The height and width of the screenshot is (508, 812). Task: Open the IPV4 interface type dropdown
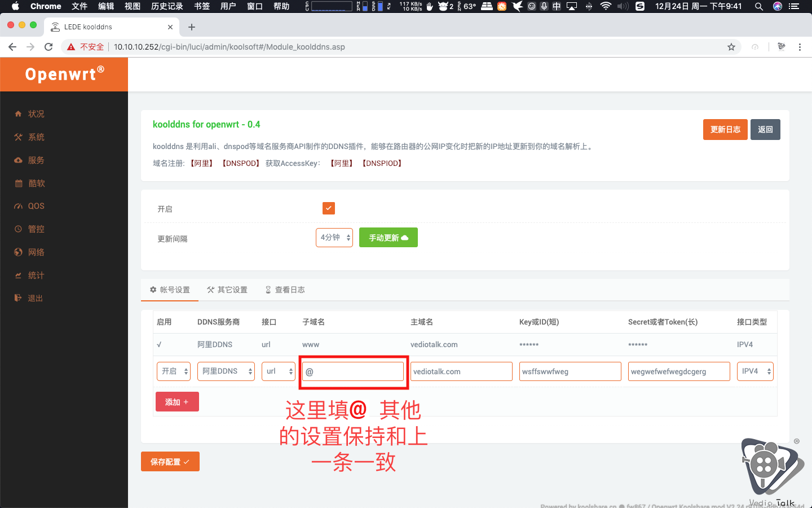(755, 371)
